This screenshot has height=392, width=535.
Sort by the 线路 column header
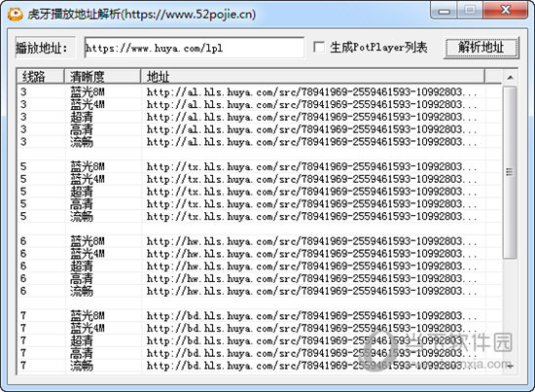(41, 77)
